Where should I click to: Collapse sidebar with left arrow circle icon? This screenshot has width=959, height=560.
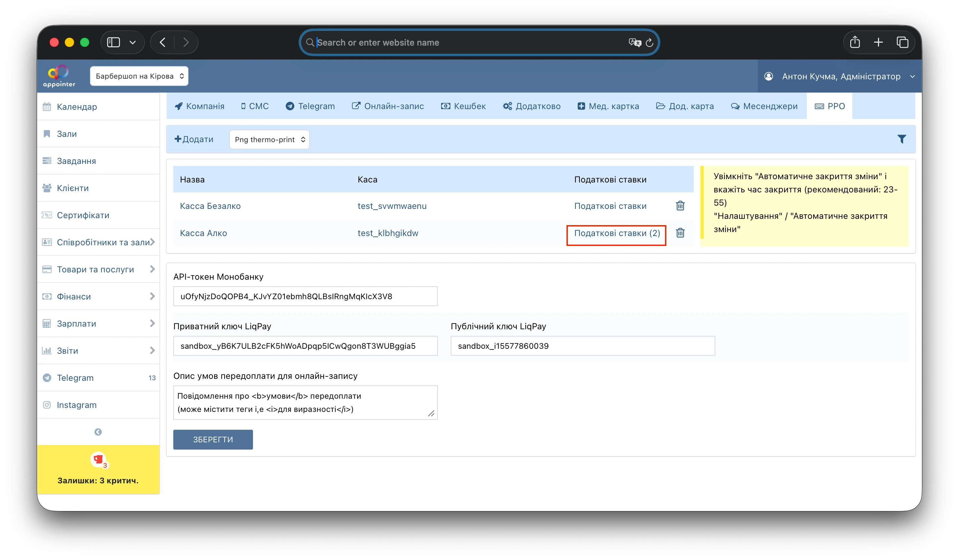[x=98, y=432]
